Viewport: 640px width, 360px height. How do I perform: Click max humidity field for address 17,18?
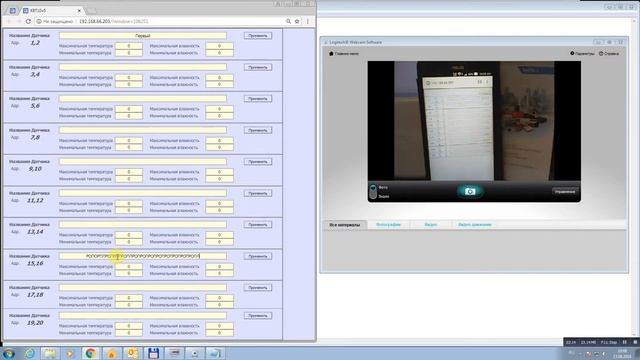(220, 298)
